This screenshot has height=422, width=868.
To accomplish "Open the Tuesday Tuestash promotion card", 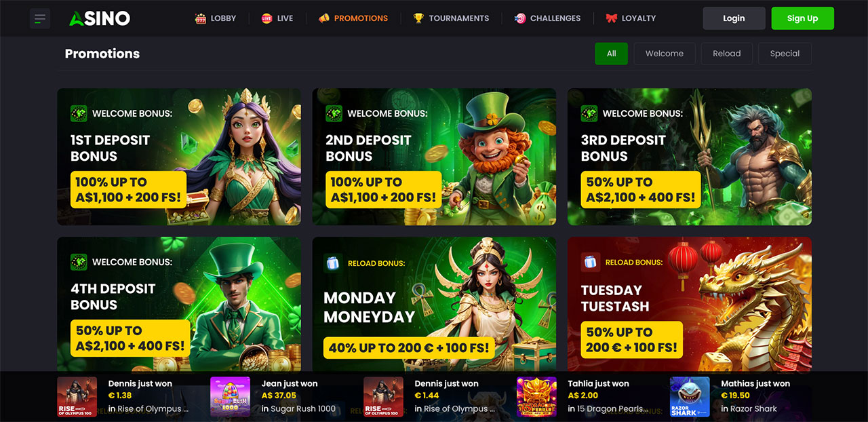I will pyautogui.click(x=690, y=304).
